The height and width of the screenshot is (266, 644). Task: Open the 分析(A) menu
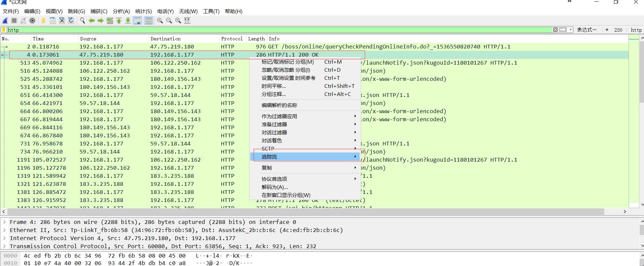121,11
